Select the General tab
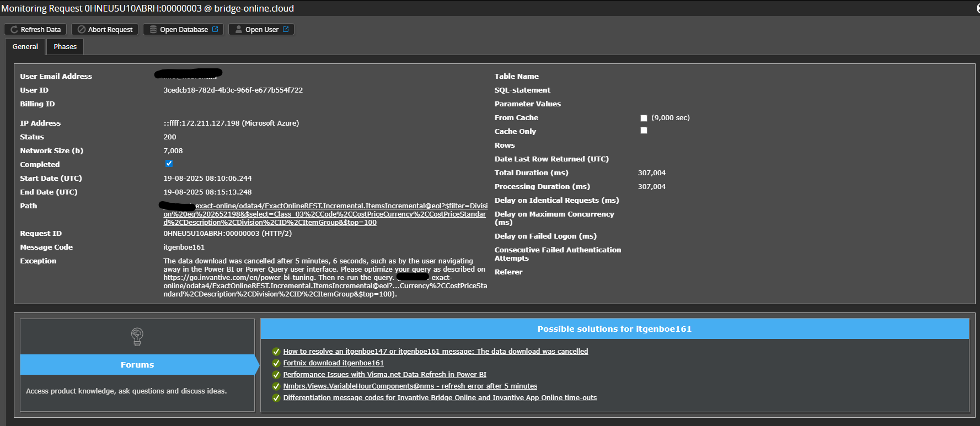Viewport: 980px width, 426px height. point(25,47)
